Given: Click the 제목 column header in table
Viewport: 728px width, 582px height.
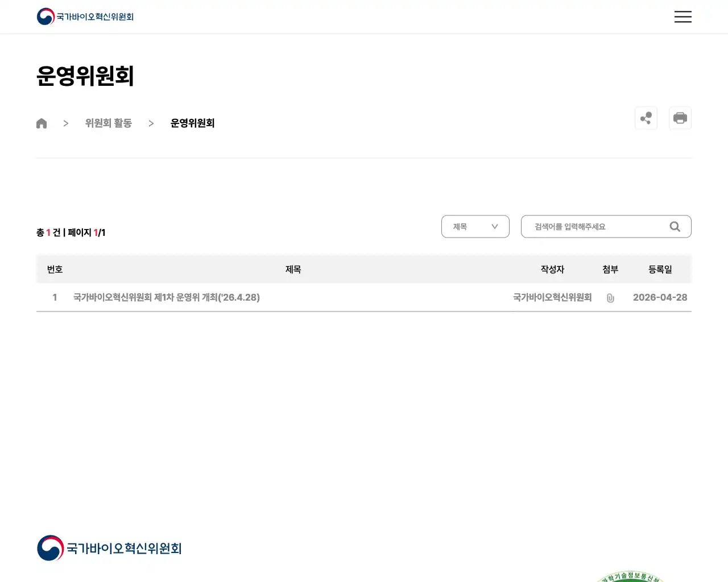Looking at the screenshot, I should pyautogui.click(x=293, y=269).
